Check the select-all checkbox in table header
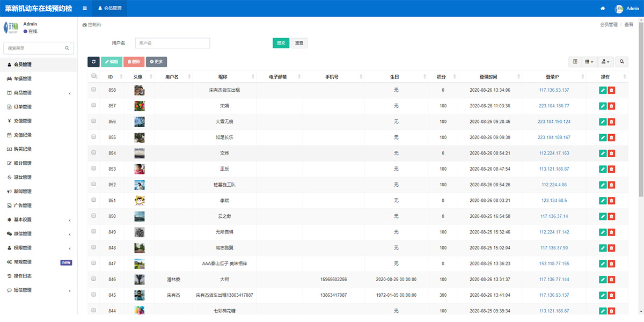 click(x=94, y=76)
